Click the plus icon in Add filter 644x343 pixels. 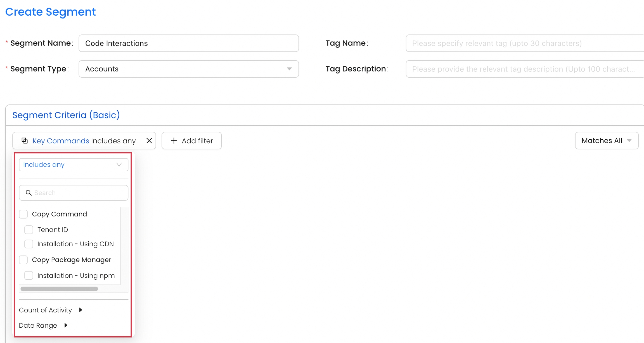174,140
